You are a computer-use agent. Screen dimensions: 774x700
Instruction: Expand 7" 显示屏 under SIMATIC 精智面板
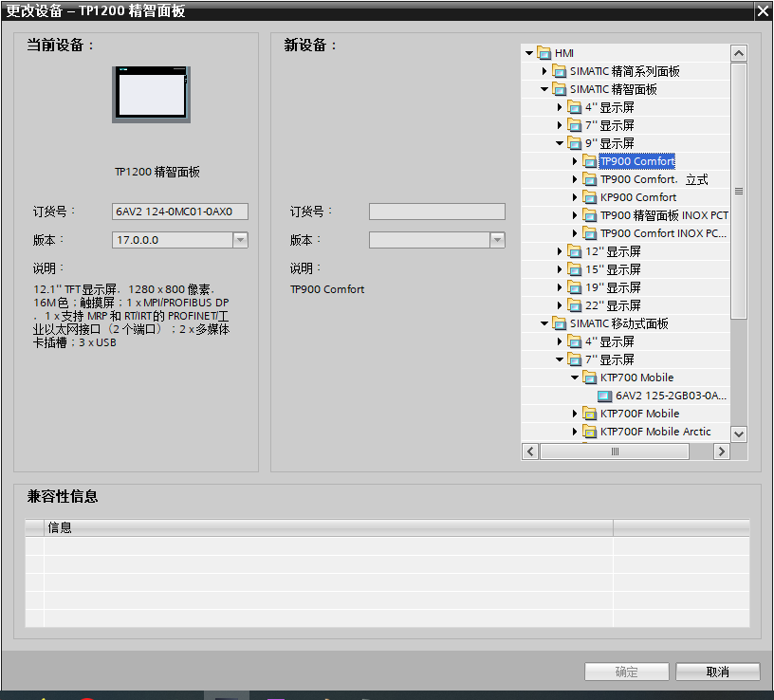(x=560, y=125)
